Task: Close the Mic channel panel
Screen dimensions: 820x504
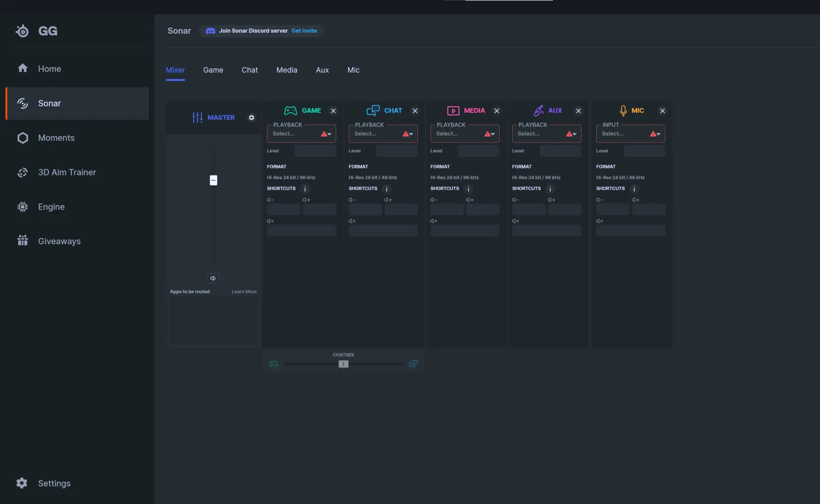Action: pyautogui.click(x=663, y=111)
